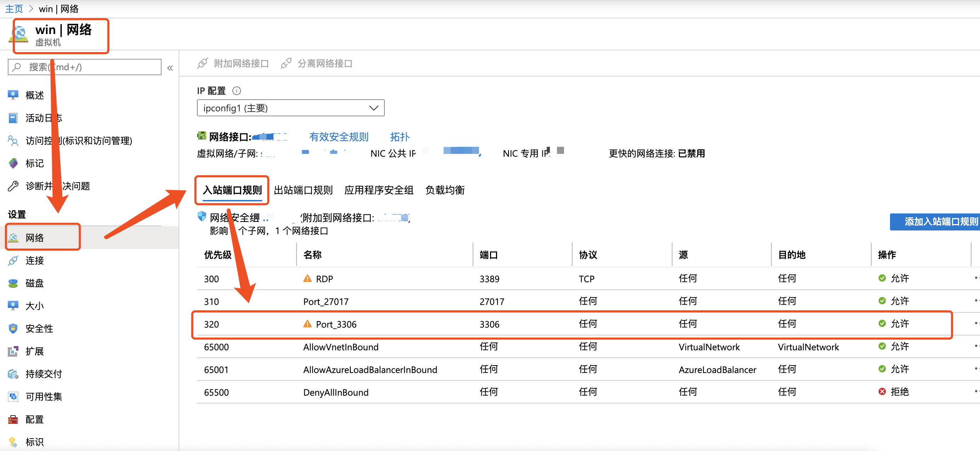Click the 连接 connect icon

tap(13, 260)
